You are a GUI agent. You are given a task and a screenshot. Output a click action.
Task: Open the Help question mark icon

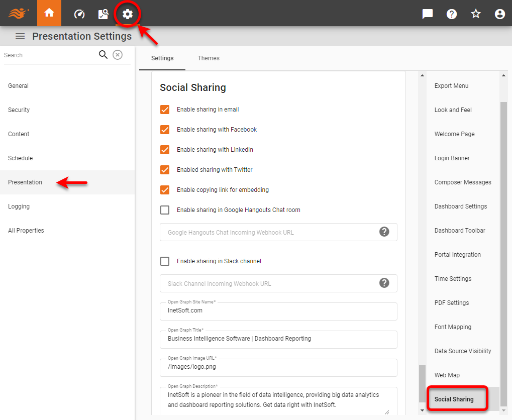451,14
